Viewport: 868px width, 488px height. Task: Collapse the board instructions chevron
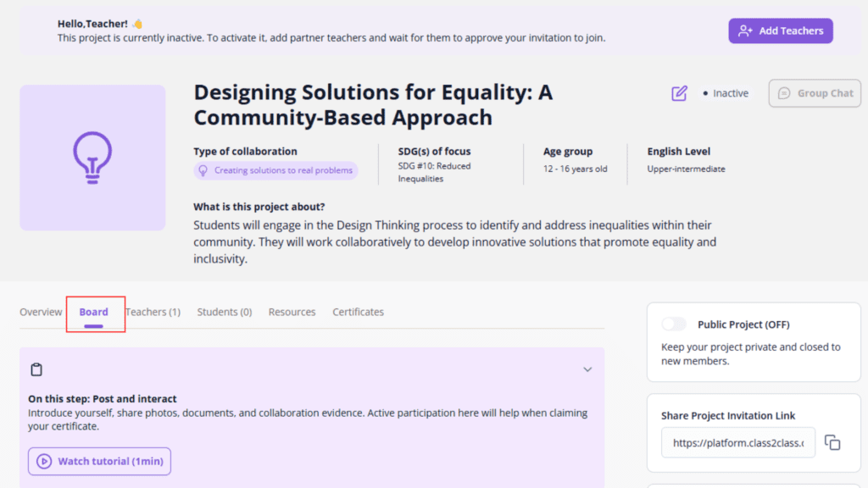pyautogui.click(x=587, y=369)
